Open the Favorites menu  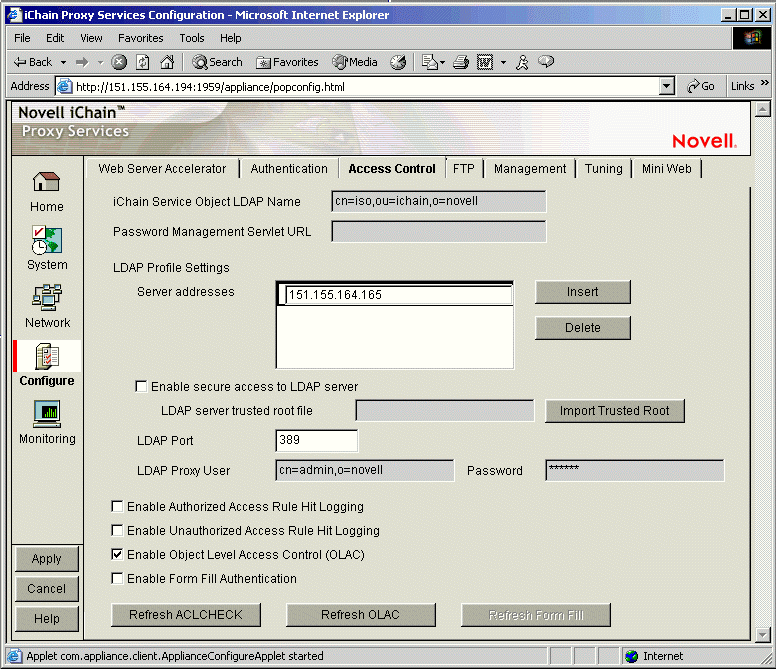point(140,38)
